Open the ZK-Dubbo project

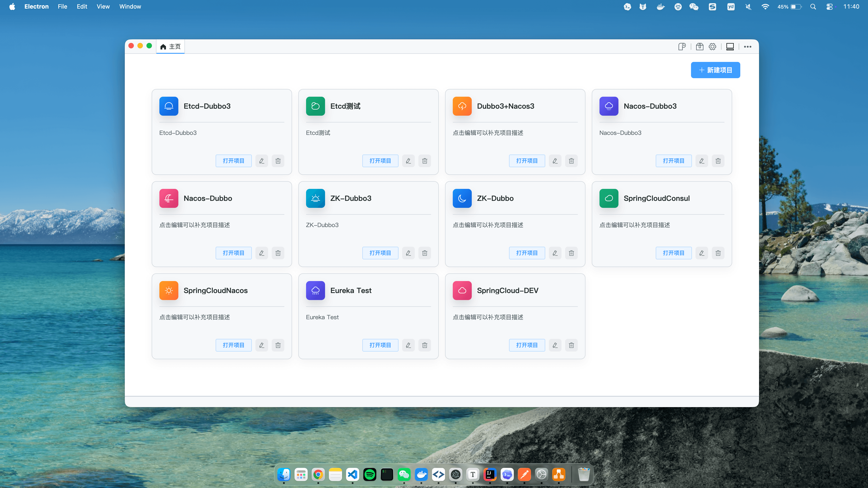point(527,253)
